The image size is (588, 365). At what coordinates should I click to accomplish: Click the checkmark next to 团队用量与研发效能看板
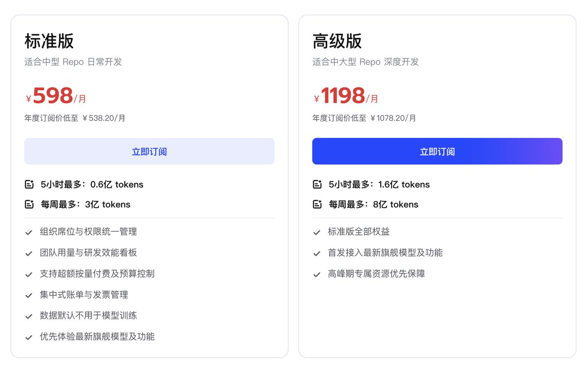pyautogui.click(x=29, y=253)
